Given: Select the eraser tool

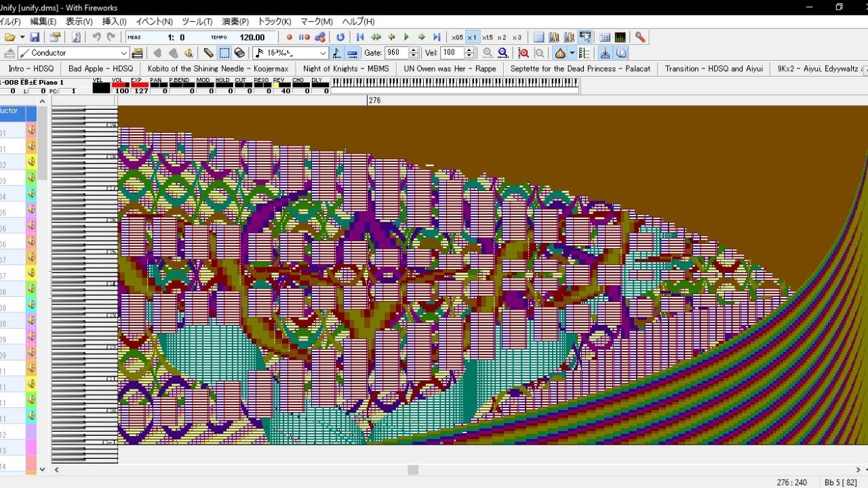Looking at the screenshot, I should point(239,53).
